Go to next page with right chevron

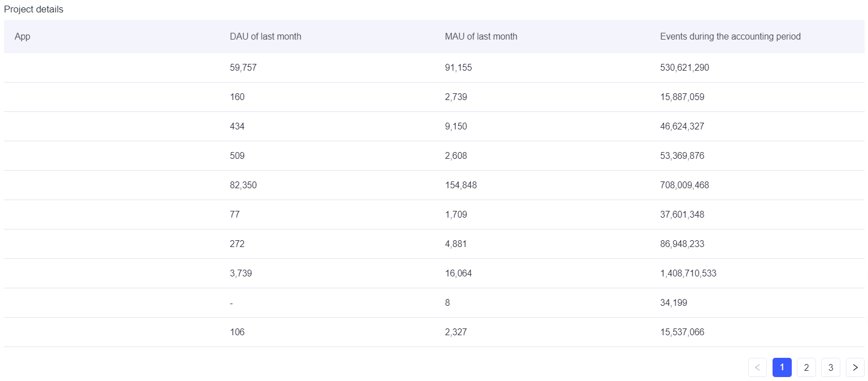click(855, 367)
